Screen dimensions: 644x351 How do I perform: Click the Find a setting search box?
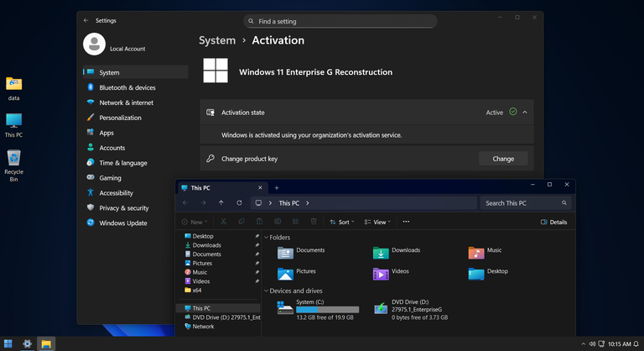point(340,21)
